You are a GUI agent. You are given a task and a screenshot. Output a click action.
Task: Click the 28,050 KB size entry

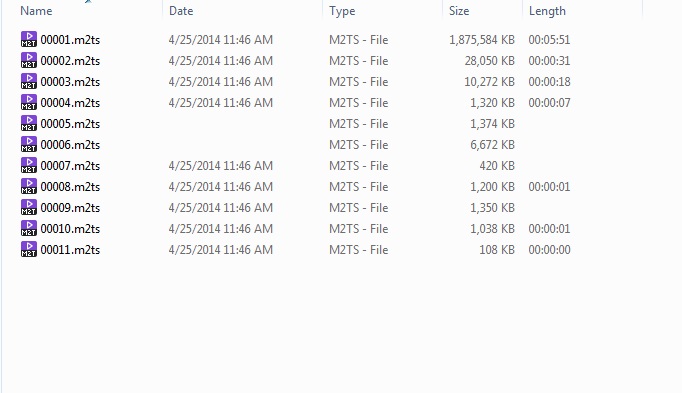(x=489, y=60)
